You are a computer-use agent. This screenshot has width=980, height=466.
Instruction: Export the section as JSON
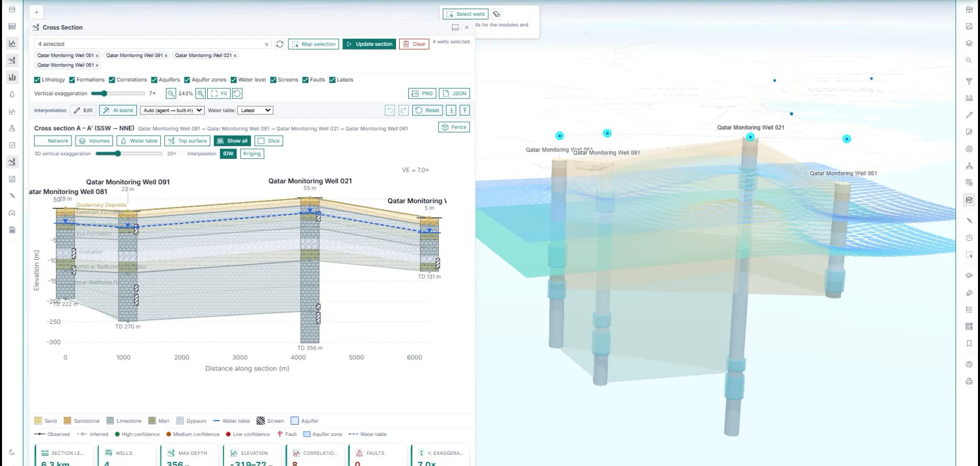[454, 93]
